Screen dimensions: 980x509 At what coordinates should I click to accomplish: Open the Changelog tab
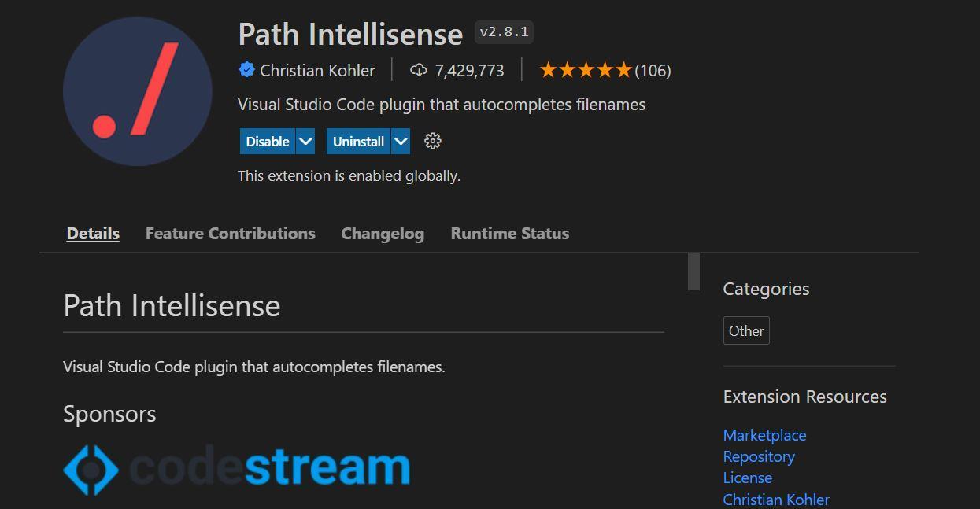(x=382, y=233)
